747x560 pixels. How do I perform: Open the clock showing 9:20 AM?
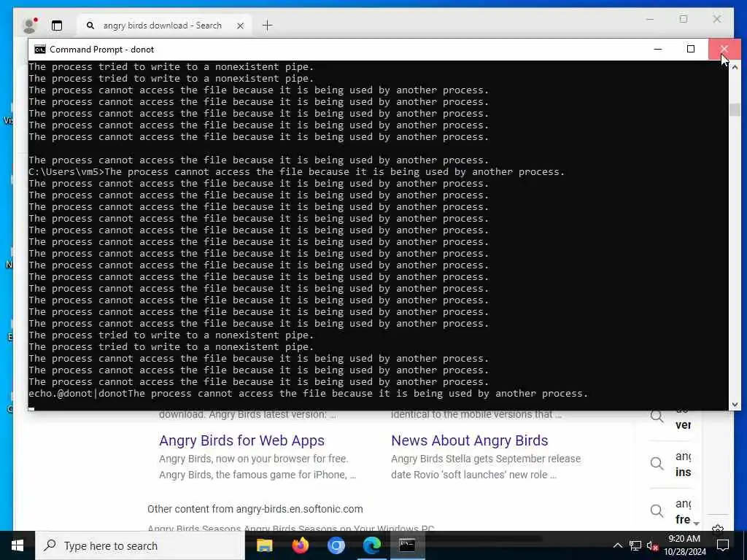tap(684, 545)
